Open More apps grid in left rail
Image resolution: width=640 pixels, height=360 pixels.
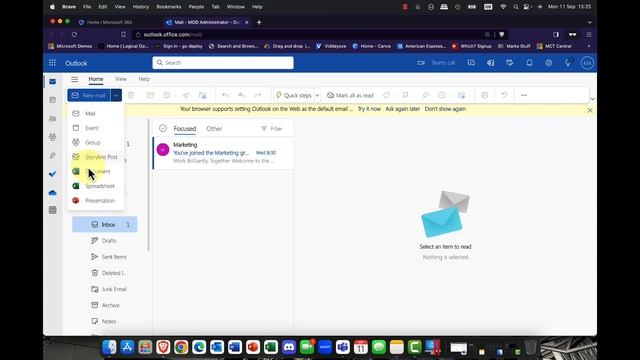tap(53, 210)
